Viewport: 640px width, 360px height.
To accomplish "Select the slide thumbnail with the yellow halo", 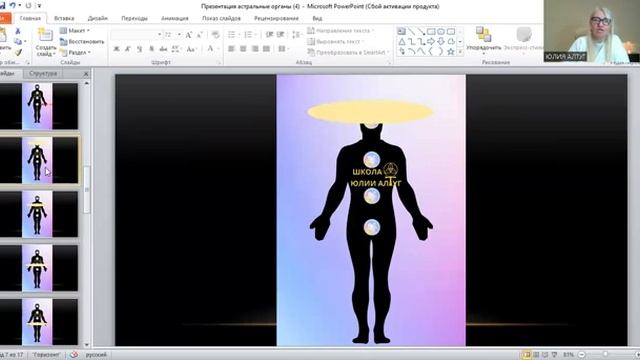I will [x=39, y=160].
